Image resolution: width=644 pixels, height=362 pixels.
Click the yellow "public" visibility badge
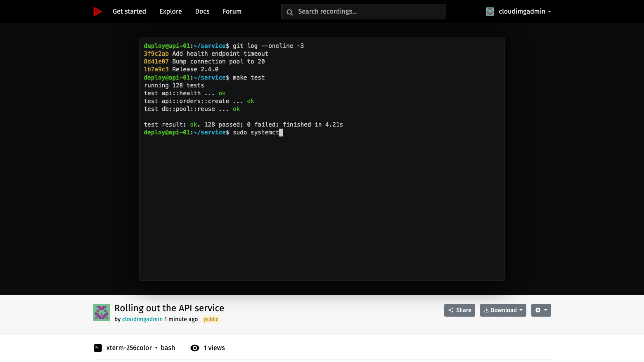point(211,320)
